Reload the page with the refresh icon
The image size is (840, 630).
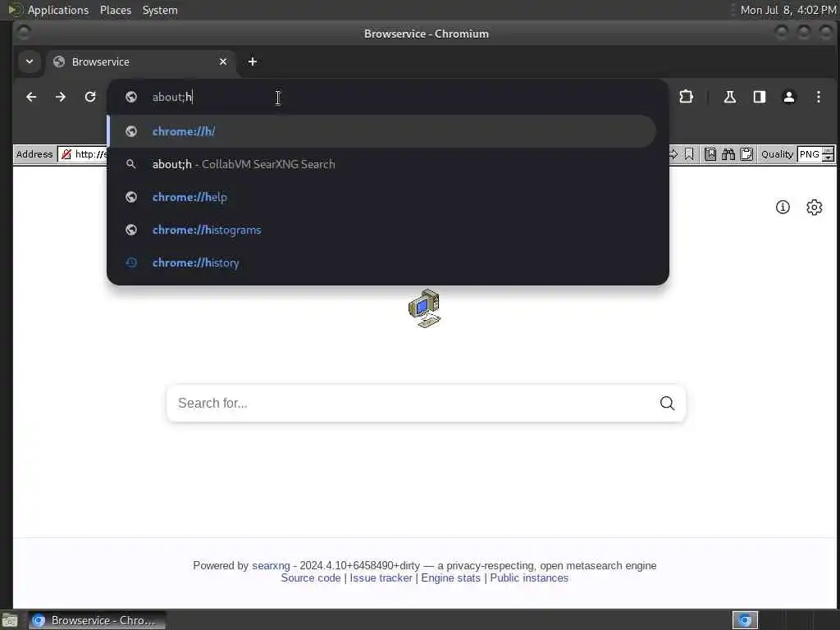pos(90,97)
